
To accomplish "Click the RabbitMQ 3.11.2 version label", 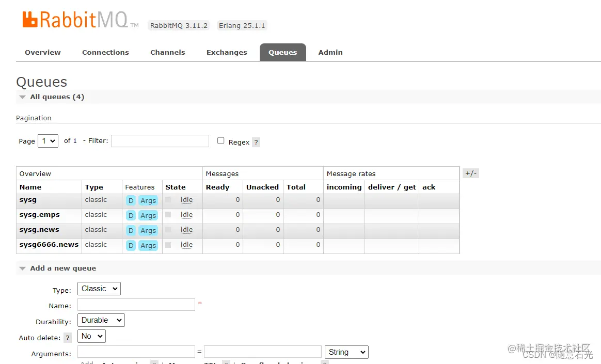I will [179, 25].
